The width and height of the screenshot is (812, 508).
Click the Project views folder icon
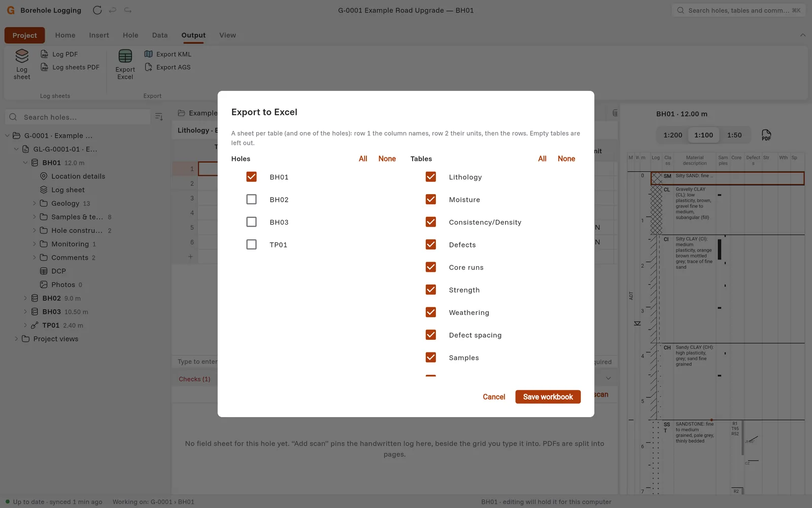click(25, 339)
